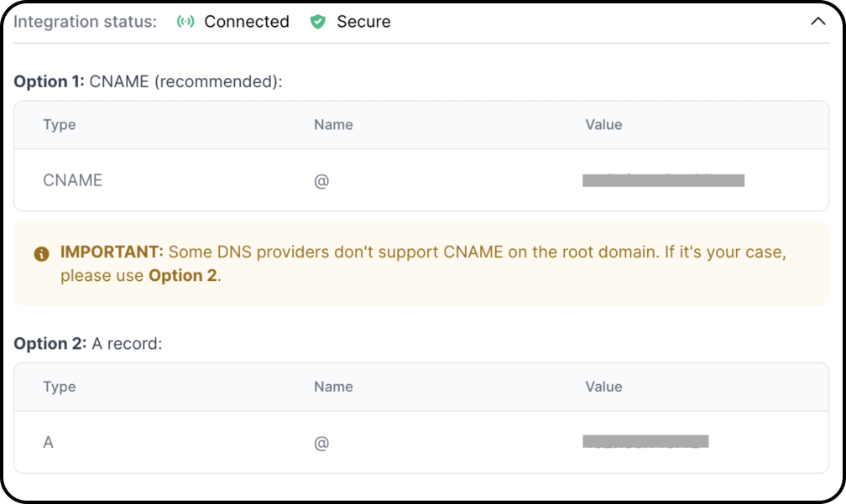Click the Connected status text

pyautogui.click(x=247, y=22)
